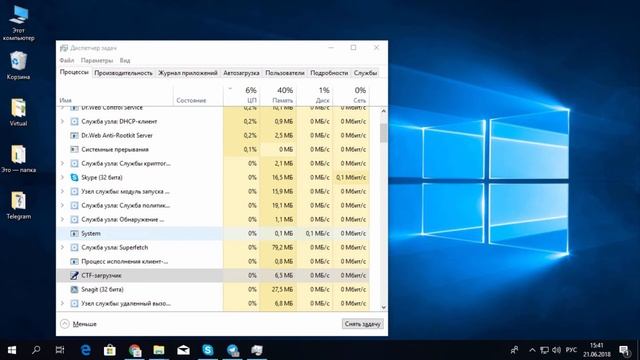640x360 pixels.
Task: Sort by Диск column header
Action: pos(315,95)
